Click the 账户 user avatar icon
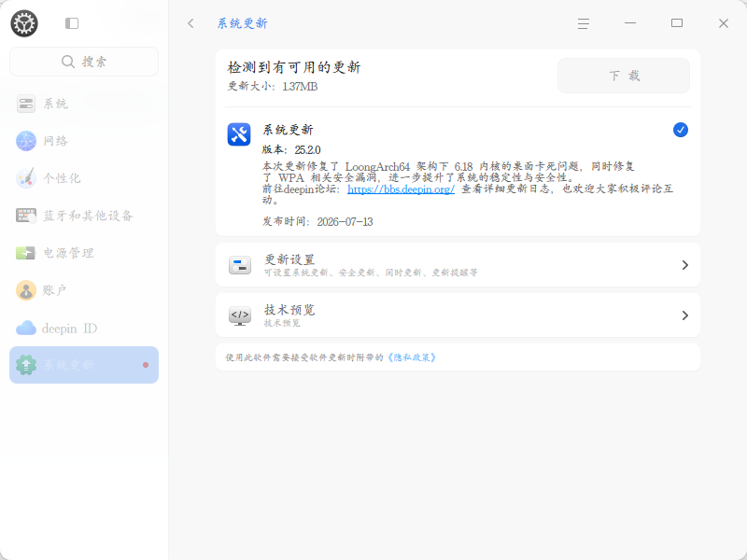 point(26,290)
